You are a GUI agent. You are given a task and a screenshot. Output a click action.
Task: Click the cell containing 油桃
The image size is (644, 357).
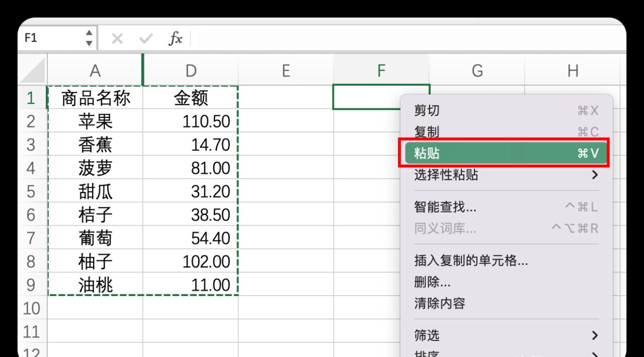95,285
